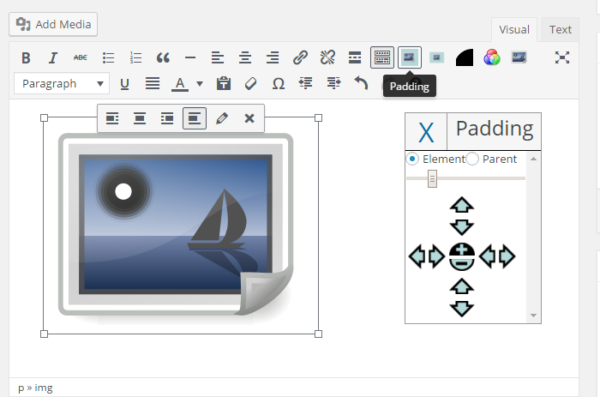
Task: Remove image with the X icon
Action: tap(249, 118)
